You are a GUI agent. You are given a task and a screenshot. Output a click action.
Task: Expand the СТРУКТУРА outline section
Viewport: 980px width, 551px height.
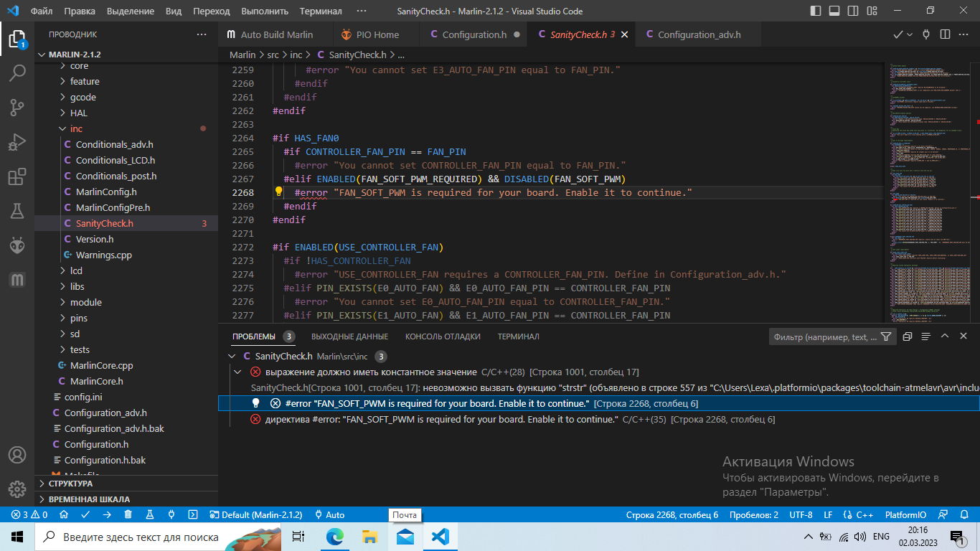point(70,484)
